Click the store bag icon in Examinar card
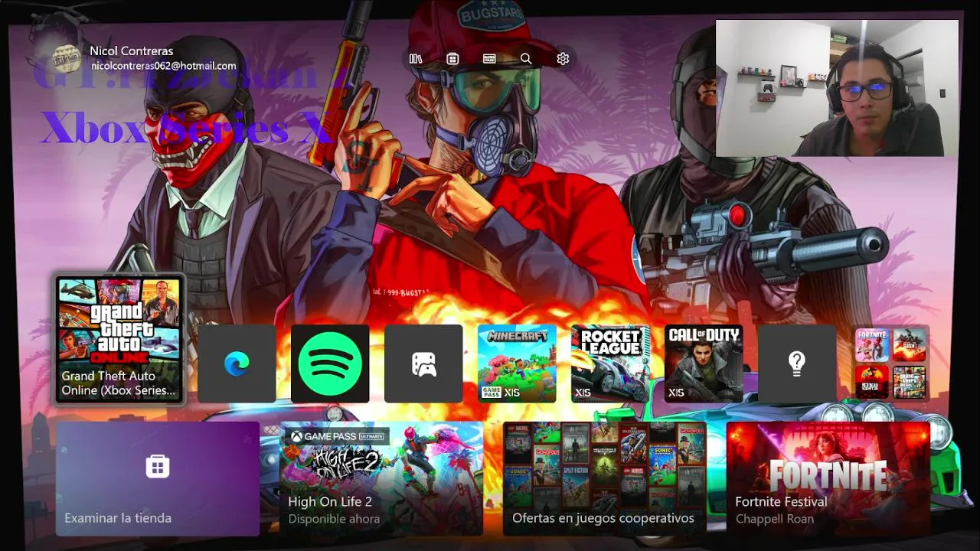Viewport: 980px width, 551px height. 158,466
